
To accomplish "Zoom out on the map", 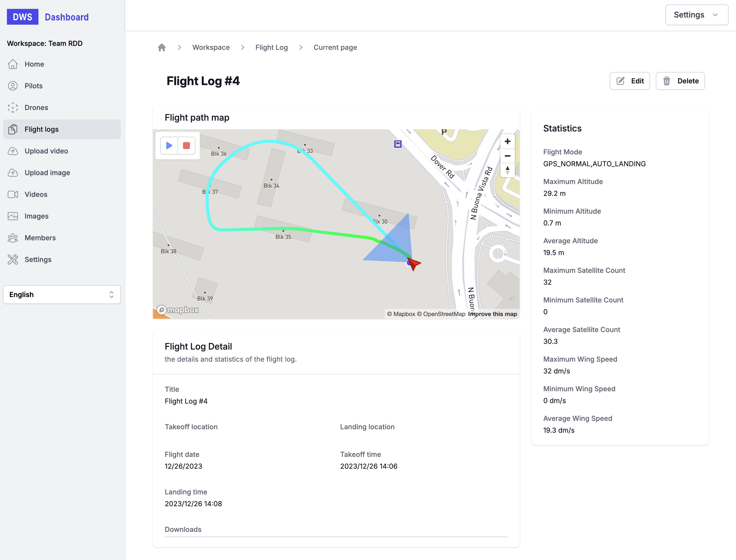I will click(x=507, y=156).
